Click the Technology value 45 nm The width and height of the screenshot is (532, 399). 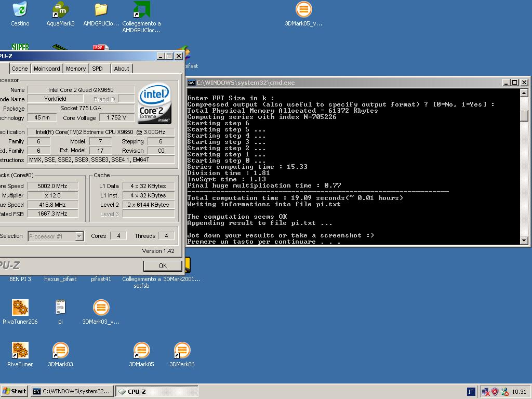coord(42,118)
